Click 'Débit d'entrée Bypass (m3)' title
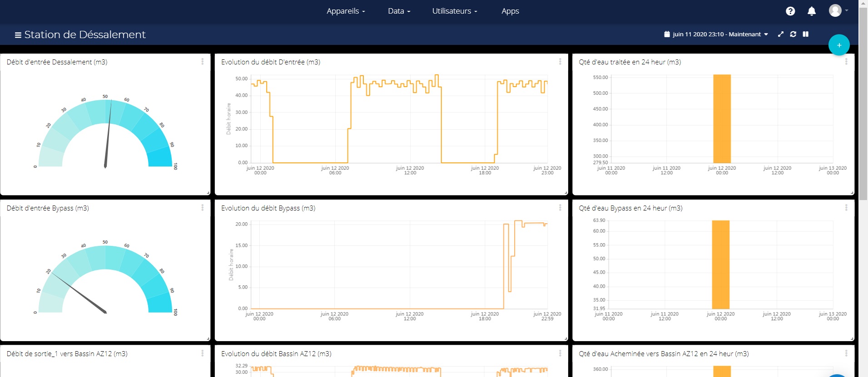Image resolution: width=868 pixels, height=377 pixels. (48, 208)
